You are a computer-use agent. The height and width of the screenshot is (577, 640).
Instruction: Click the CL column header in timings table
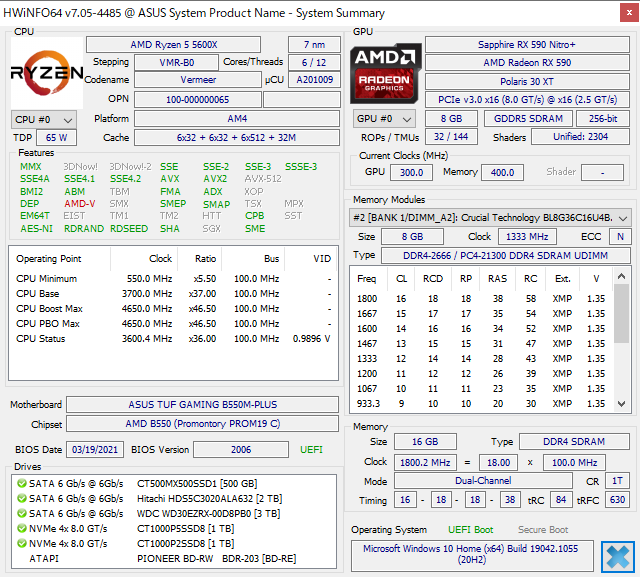click(x=401, y=278)
